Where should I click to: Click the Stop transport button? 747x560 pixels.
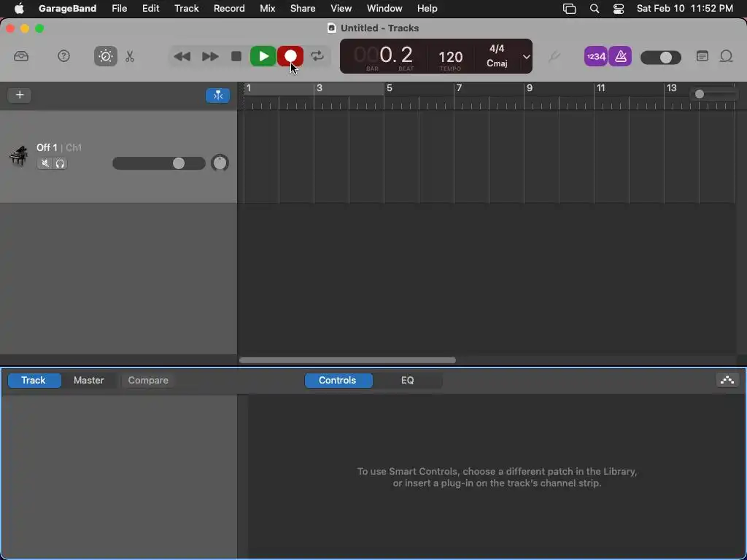pos(236,57)
